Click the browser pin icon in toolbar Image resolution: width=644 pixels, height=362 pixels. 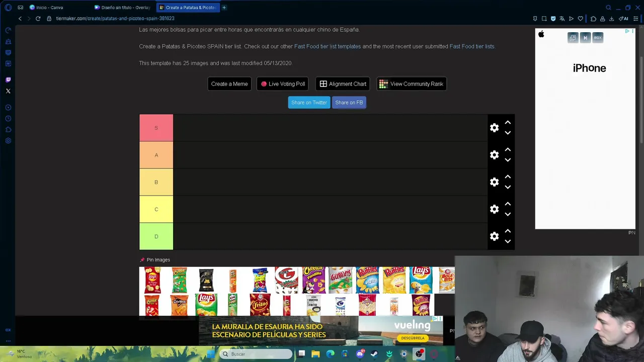click(535, 19)
